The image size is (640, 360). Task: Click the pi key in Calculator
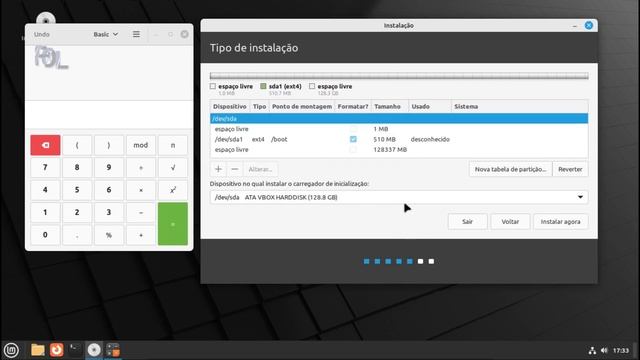coord(173,145)
